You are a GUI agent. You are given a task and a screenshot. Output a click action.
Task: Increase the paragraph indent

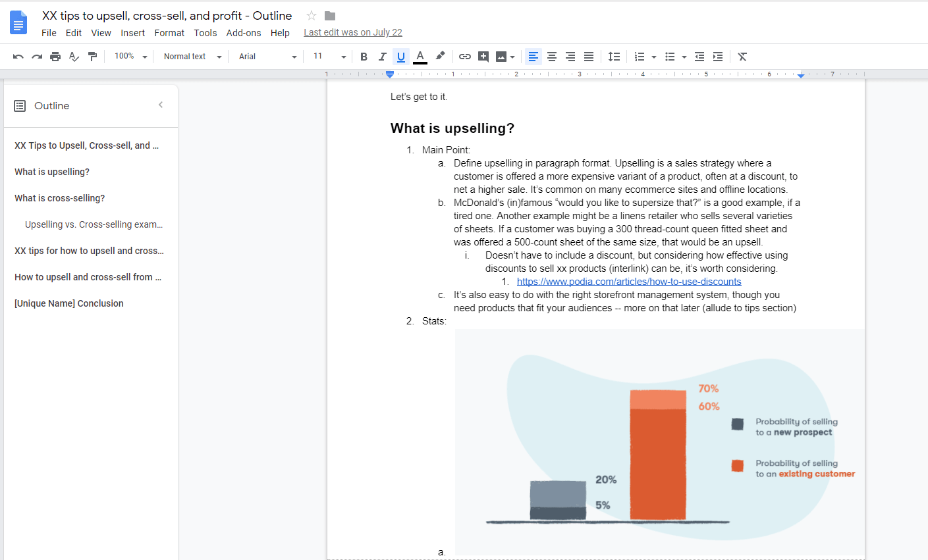(x=718, y=57)
